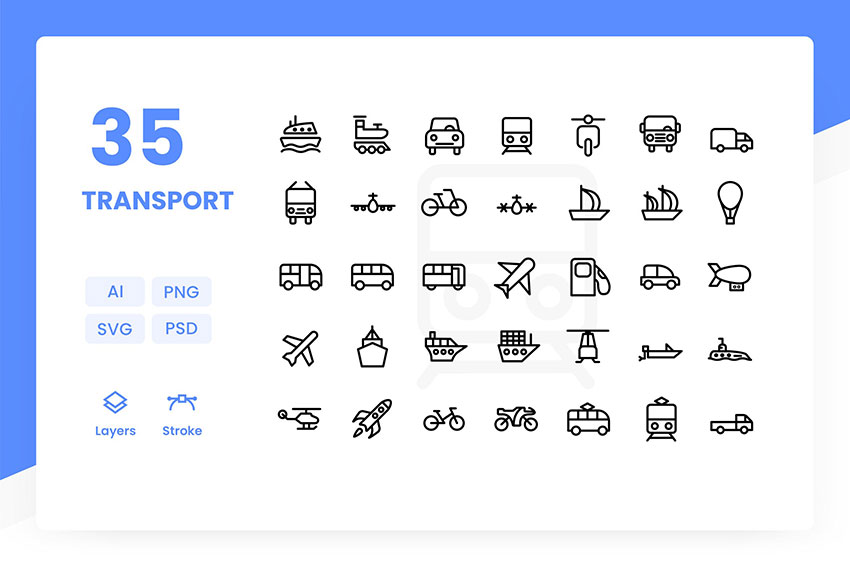The height and width of the screenshot is (567, 850).
Task: Select the cargo container ship icon
Action: [518, 346]
